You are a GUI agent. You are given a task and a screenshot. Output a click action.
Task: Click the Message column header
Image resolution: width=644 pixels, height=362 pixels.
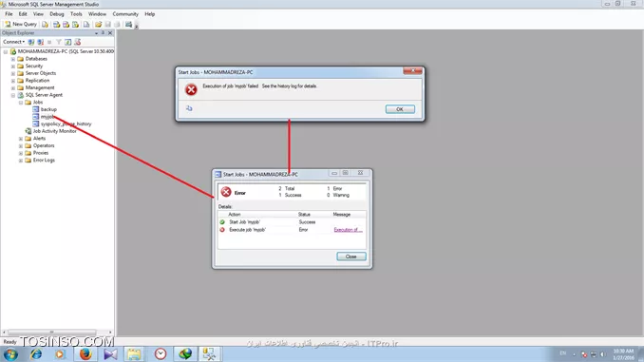pos(341,215)
